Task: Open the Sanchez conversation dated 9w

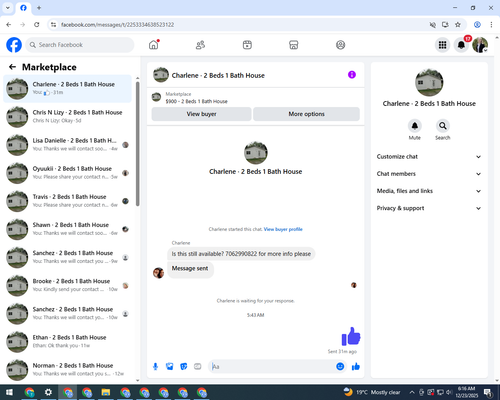Action: click(67, 257)
